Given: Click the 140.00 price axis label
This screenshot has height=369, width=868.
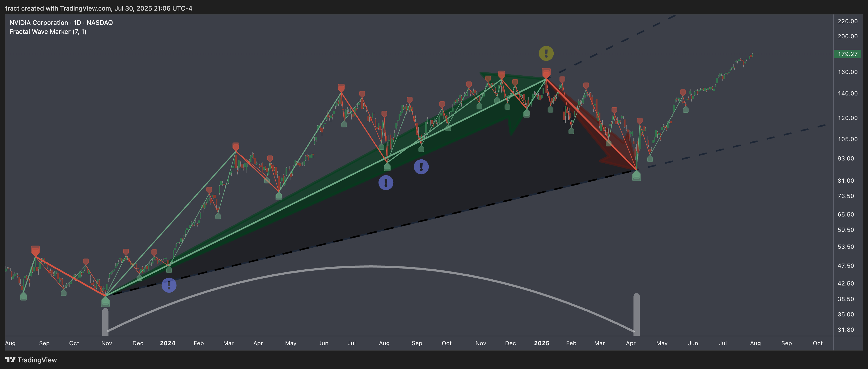Looking at the screenshot, I should pos(847,93).
